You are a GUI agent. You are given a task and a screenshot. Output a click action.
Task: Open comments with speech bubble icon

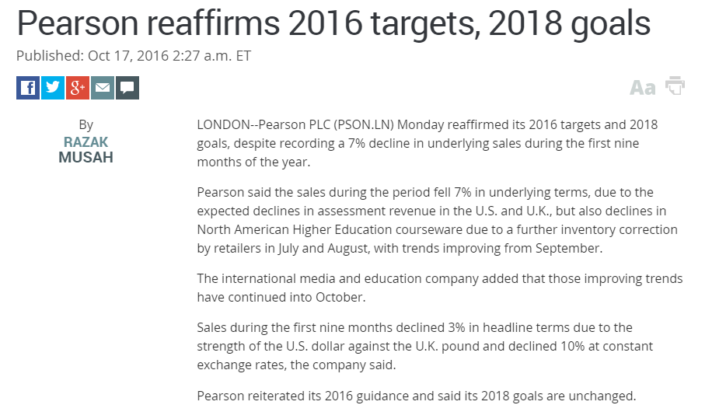[127, 87]
